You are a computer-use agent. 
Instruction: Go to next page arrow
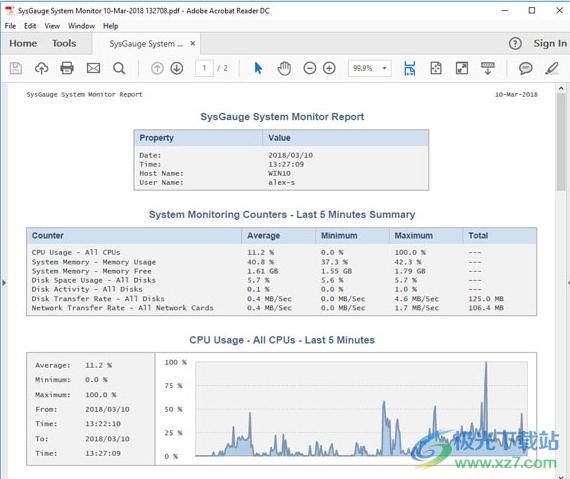point(177,68)
